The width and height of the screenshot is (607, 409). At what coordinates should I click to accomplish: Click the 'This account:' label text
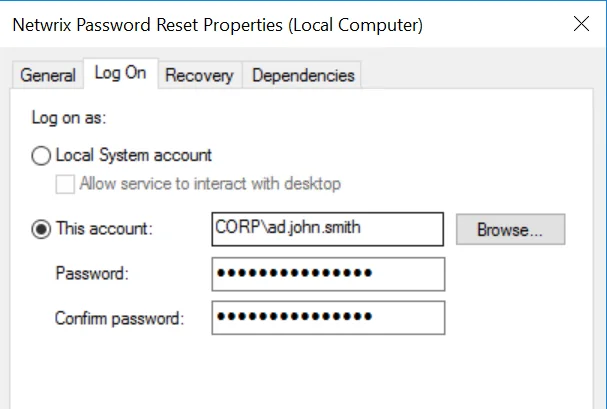click(x=105, y=228)
